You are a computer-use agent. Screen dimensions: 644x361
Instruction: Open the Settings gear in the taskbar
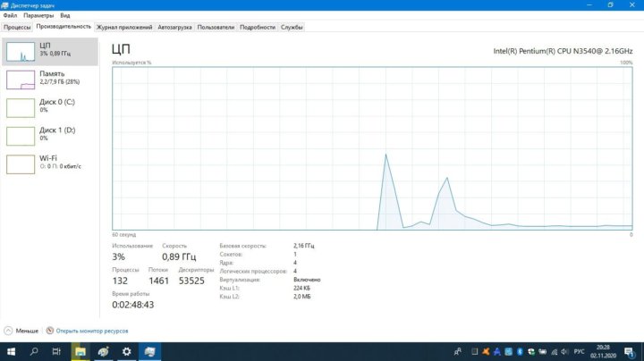[126, 352]
